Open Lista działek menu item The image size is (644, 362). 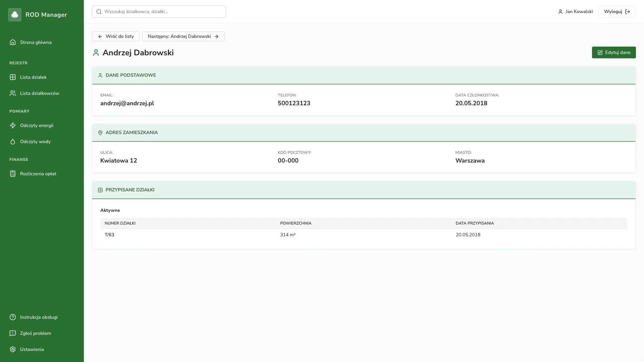point(33,77)
